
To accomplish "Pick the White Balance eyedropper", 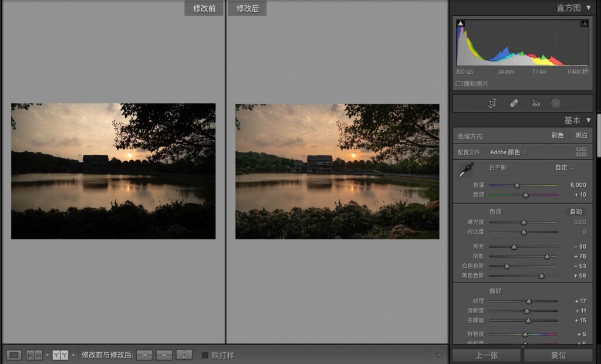I will tap(465, 171).
